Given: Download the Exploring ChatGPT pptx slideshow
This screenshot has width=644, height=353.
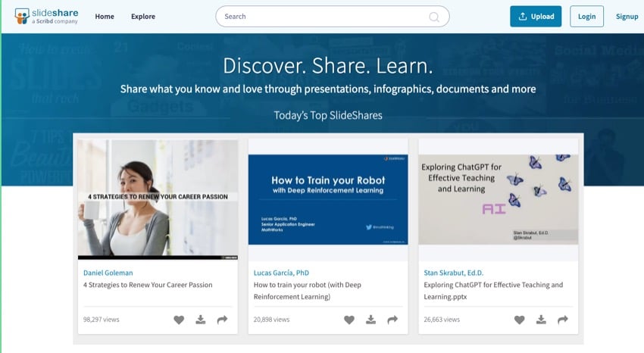Looking at the screenshot, I should tap(542, 320).
